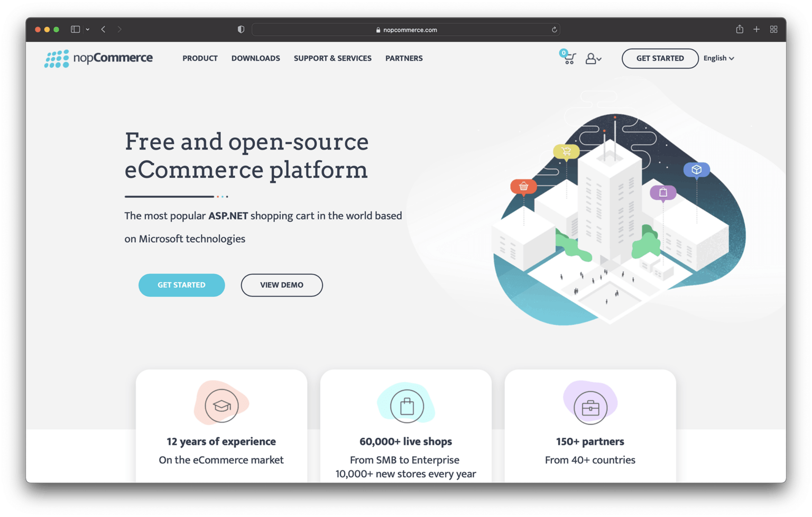Open the SUPPORT & SERVICES menu
The height and width of the screenshot is (517, 812).
(333, 58)
